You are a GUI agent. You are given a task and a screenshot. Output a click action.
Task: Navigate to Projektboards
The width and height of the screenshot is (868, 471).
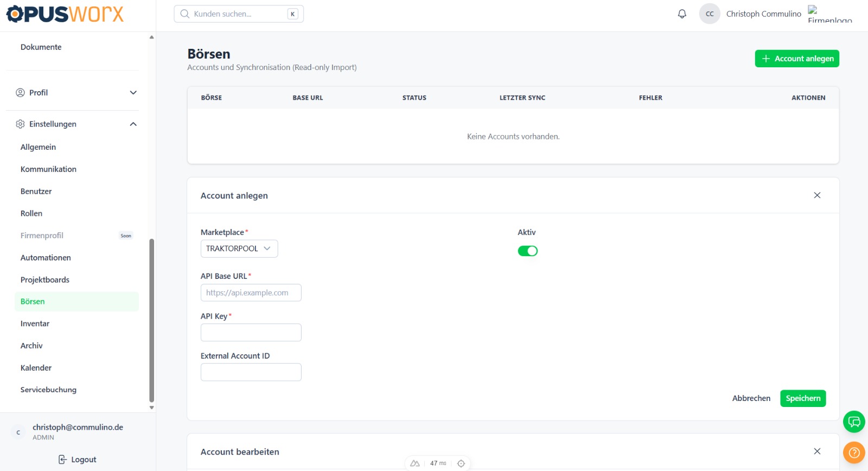[x=45, y=280]
